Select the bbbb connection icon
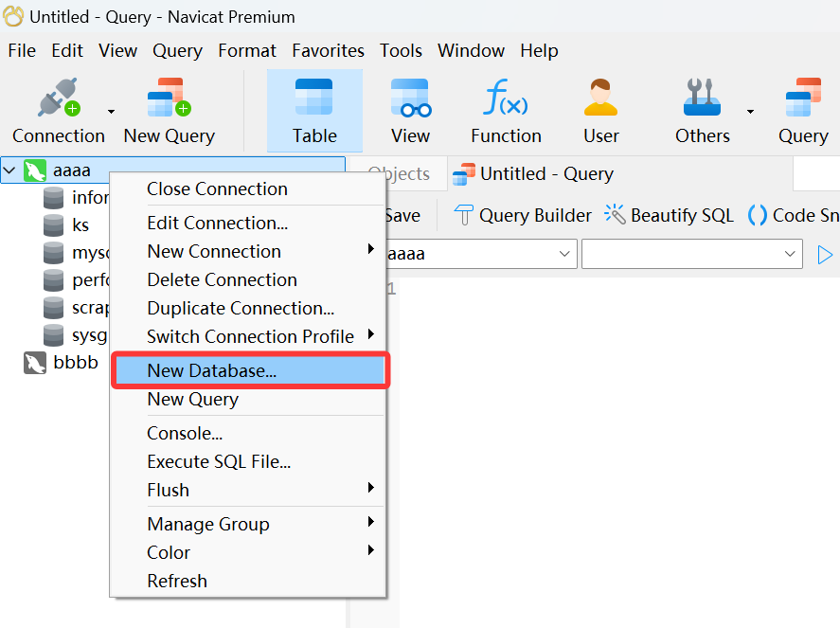 (x=35, y=363)
